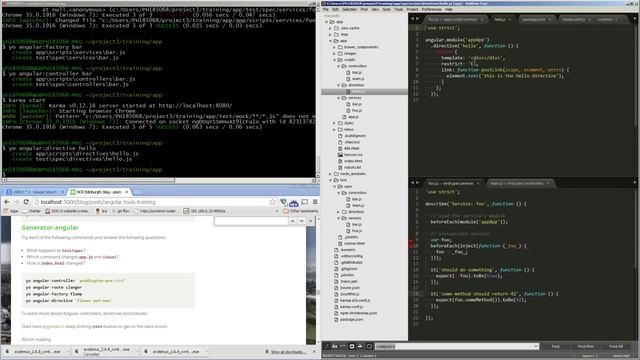The image size is (640, 360).
Task: Collapse the spec folder in sidebar
Action: point(335,187)
